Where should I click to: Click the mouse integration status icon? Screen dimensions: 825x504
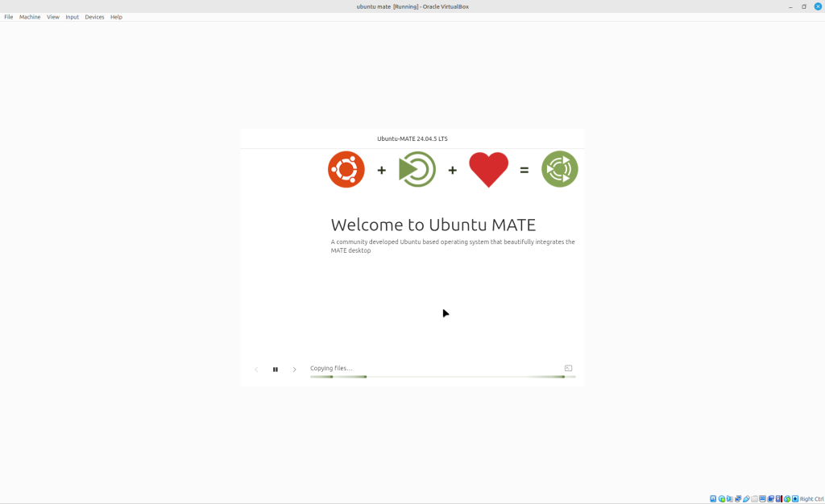pyautogui.click(x=787, y=498)
